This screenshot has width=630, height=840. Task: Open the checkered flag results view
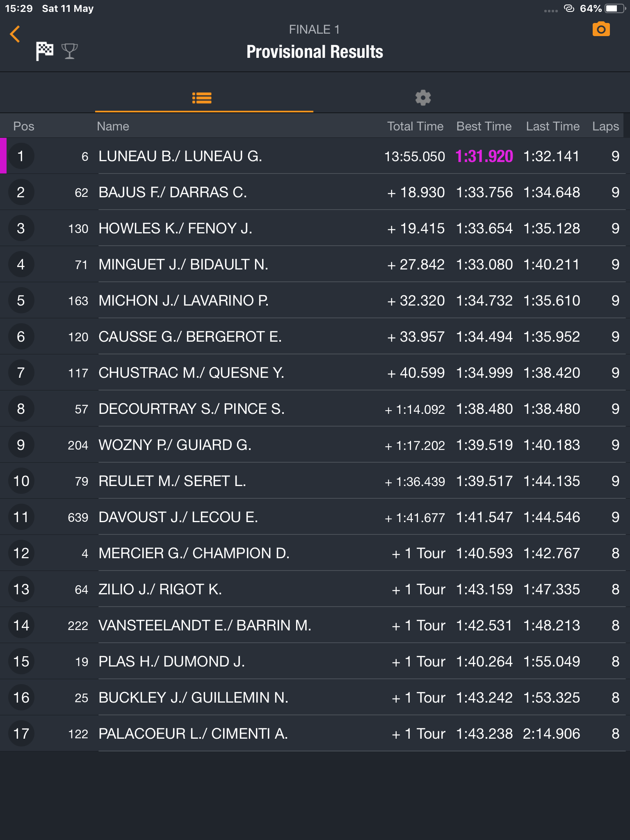45,51
